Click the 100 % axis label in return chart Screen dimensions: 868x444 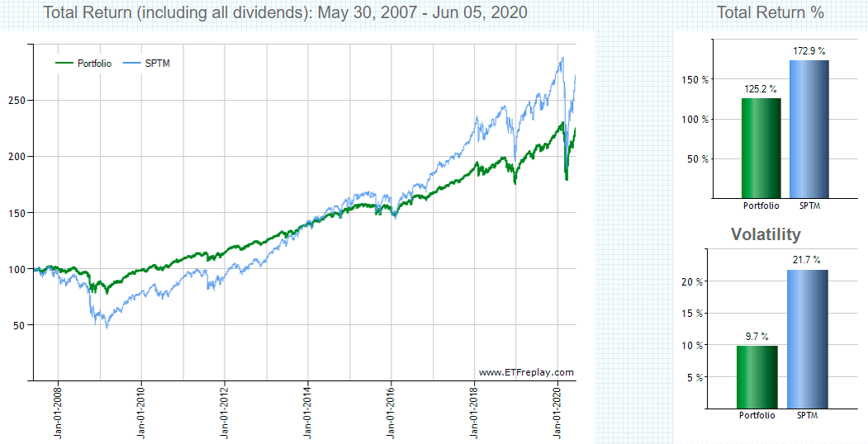click(x=696, y=120)
